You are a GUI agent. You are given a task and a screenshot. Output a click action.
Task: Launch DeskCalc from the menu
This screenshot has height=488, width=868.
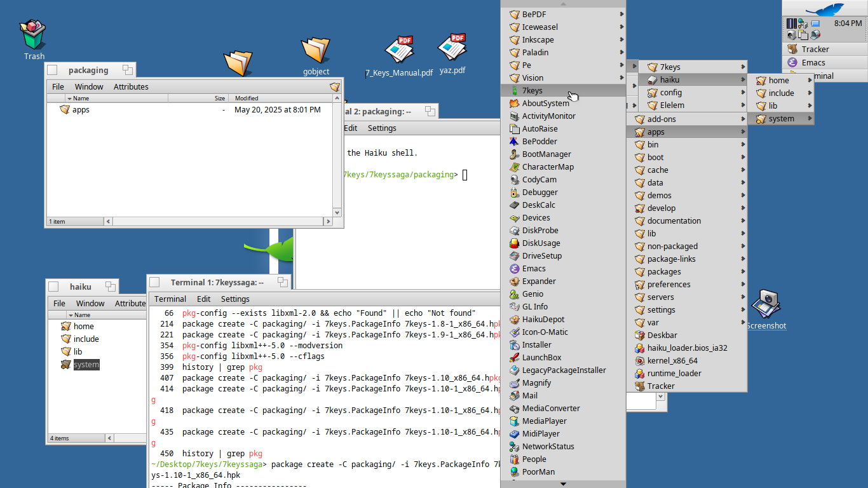[x=563, y=205]
